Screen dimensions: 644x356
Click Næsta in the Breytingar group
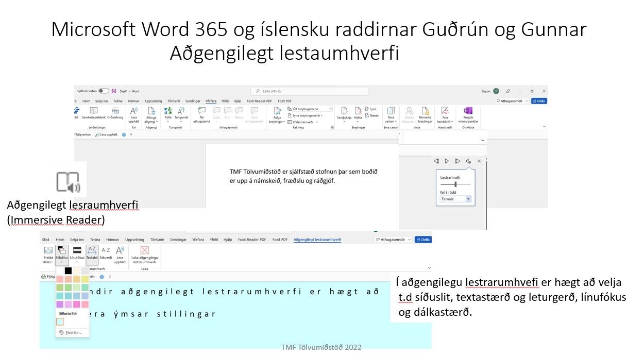pyautogui.click(x=371, y=115)
